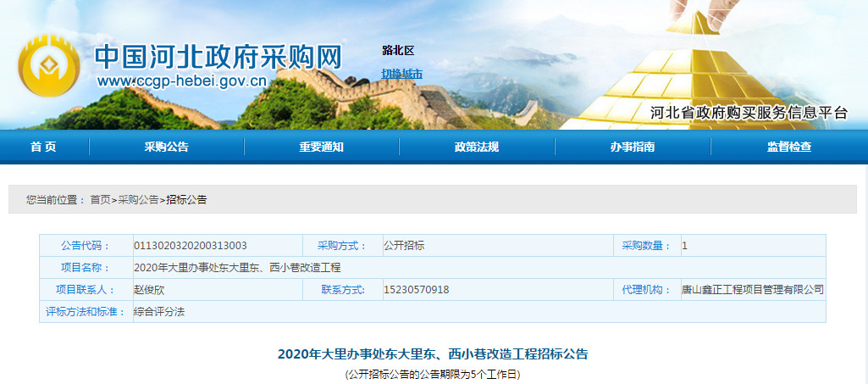This screenshot has height=384, width=868.
Task: Click the blue 招标公告 announcement heading
Action: [x=433, y=353]
